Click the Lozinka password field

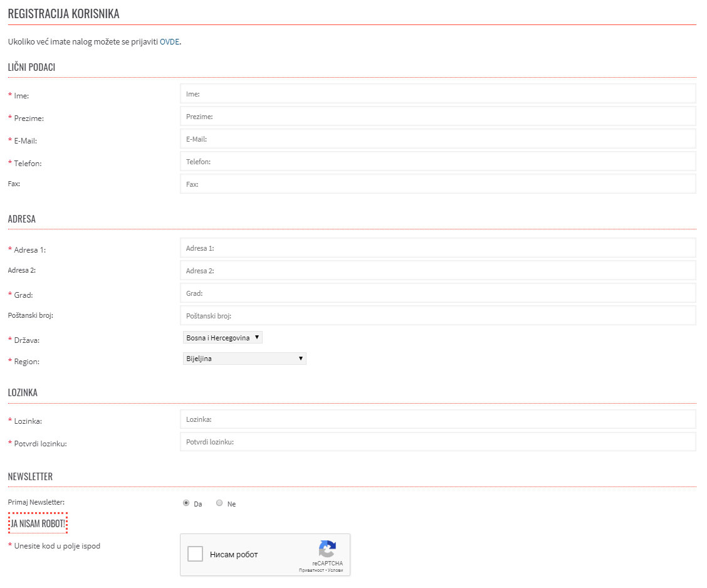438,419
